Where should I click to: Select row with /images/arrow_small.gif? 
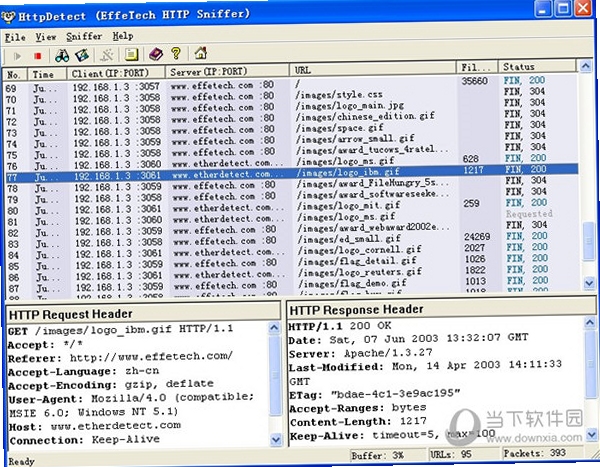click(291, 140)
